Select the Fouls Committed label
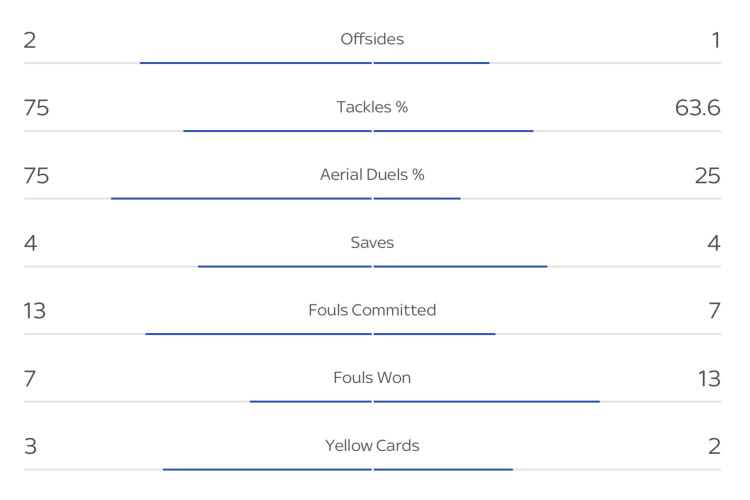The width and height of the screenshot is (750, 500). coord(372,310)
